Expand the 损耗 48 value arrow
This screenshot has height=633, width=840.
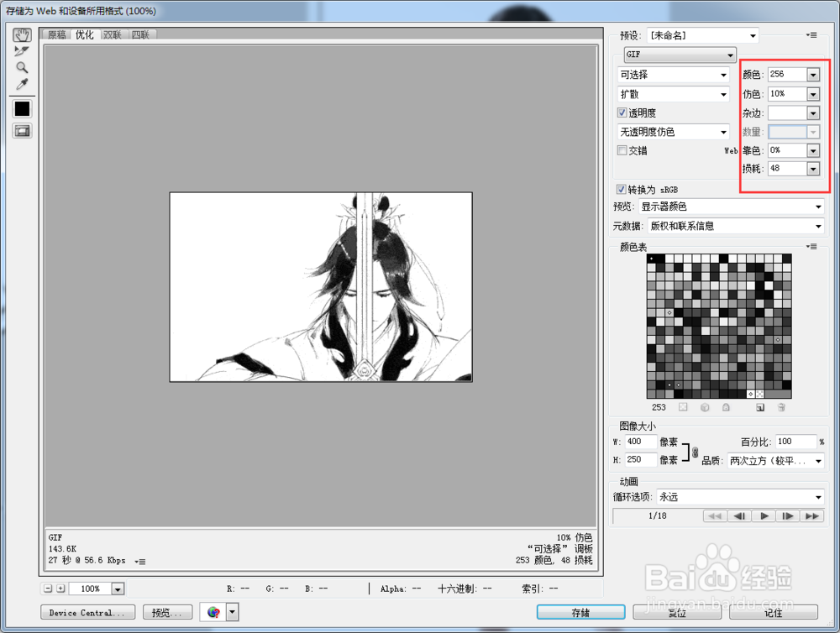click(x=813, y=170)
